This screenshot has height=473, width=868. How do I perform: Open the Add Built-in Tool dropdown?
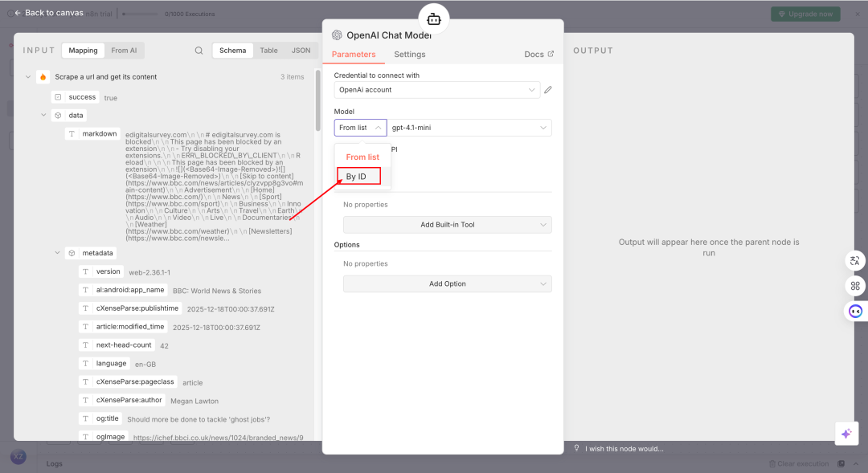pyautogui.click(x=448, y=225)
